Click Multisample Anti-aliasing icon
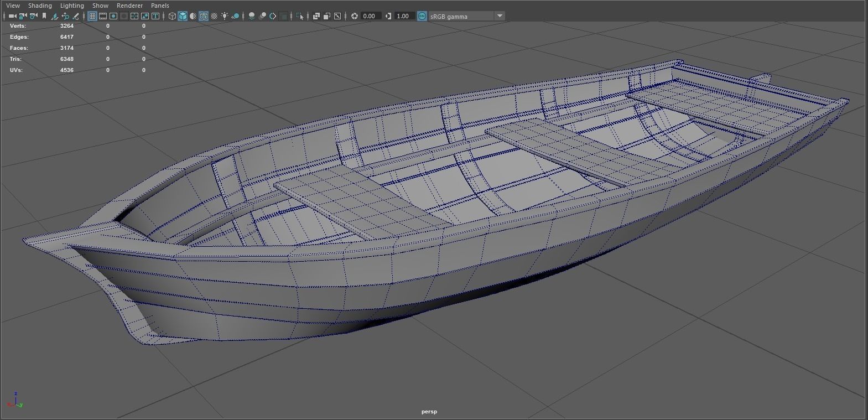 click(x=273, y=16)
